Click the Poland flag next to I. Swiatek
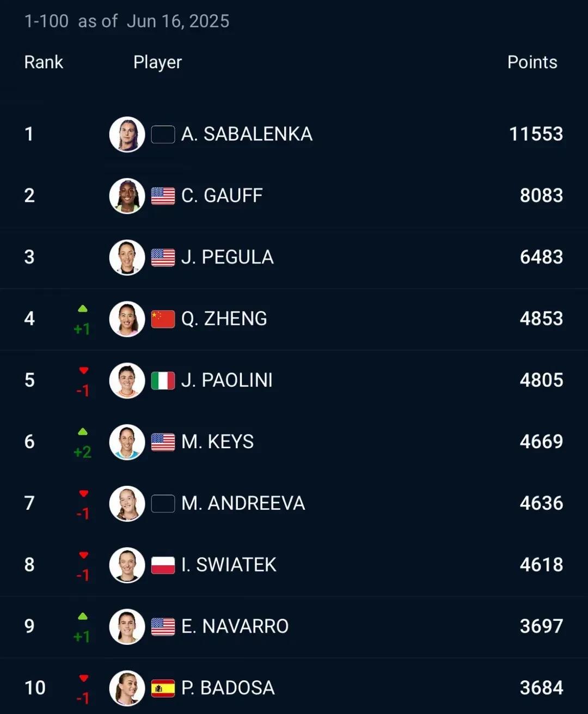Image resolution: width=588 pixels, height=714 pixels. click(163, 565)
